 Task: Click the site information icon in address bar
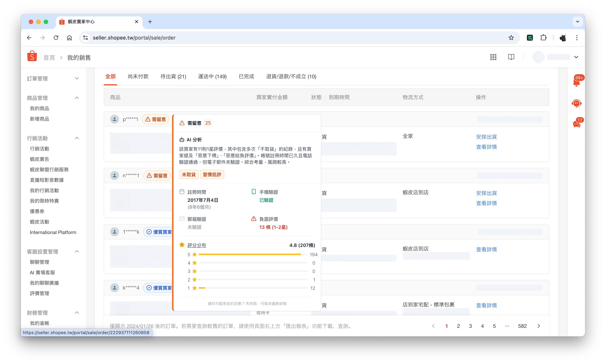85,38
